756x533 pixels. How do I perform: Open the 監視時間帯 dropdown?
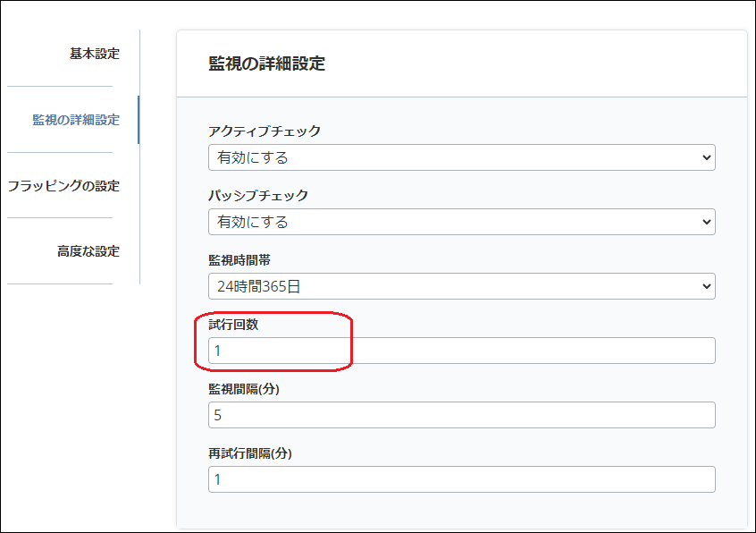462,286
